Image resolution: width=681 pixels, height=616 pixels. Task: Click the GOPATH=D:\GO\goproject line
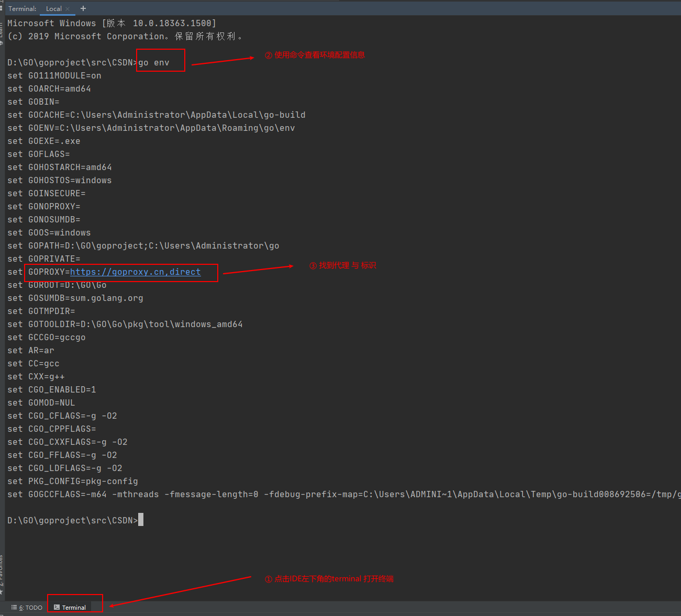pyautogui.click(x=143, y=246)
